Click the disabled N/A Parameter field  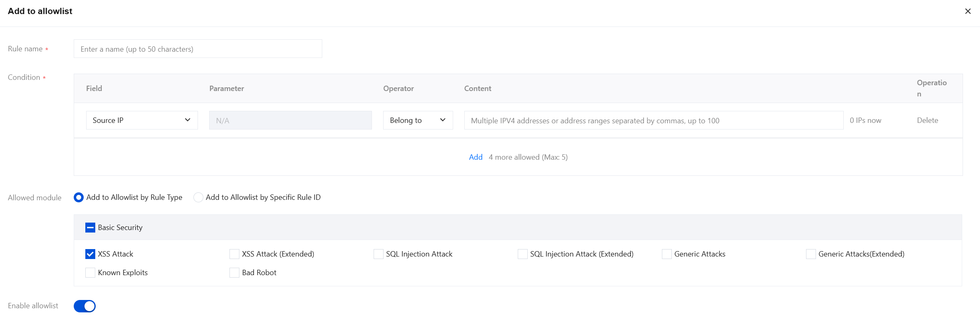point(290,120)
